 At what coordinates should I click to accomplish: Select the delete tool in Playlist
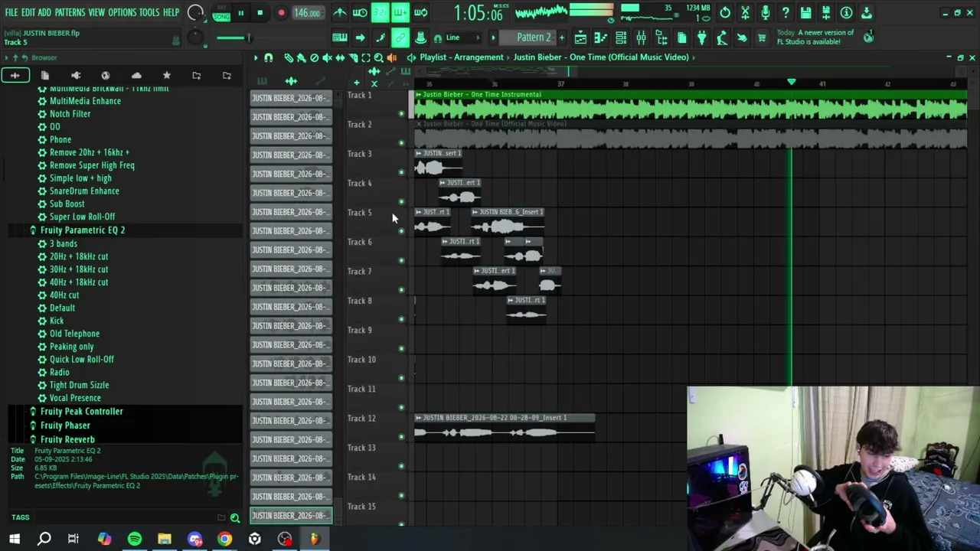pyautogui.click(x=314, y=57)
